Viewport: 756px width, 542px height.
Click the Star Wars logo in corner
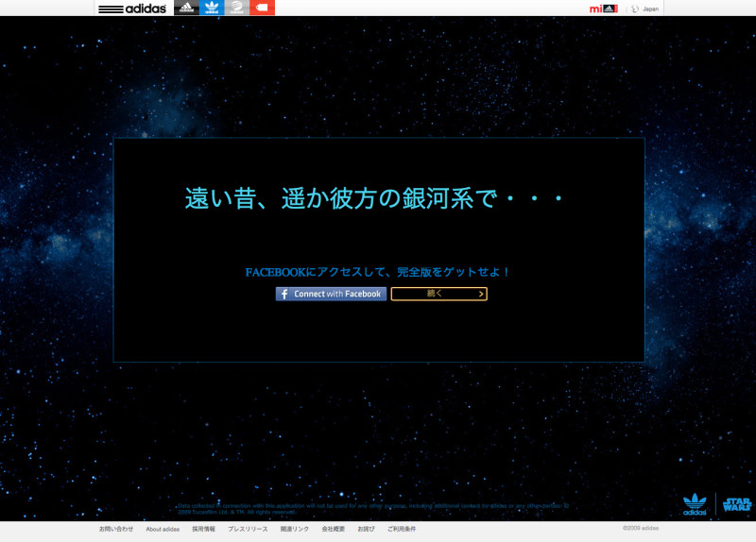point(737,505)
